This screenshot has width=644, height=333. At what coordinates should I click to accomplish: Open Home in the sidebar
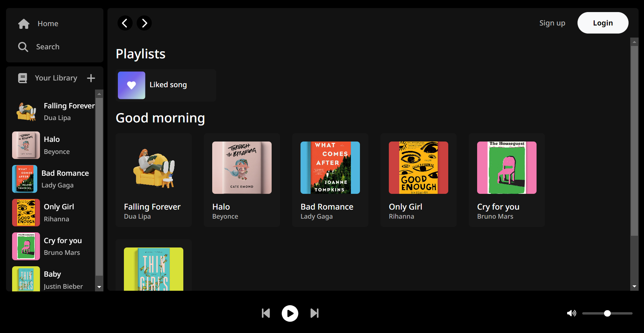click(48, 23)
